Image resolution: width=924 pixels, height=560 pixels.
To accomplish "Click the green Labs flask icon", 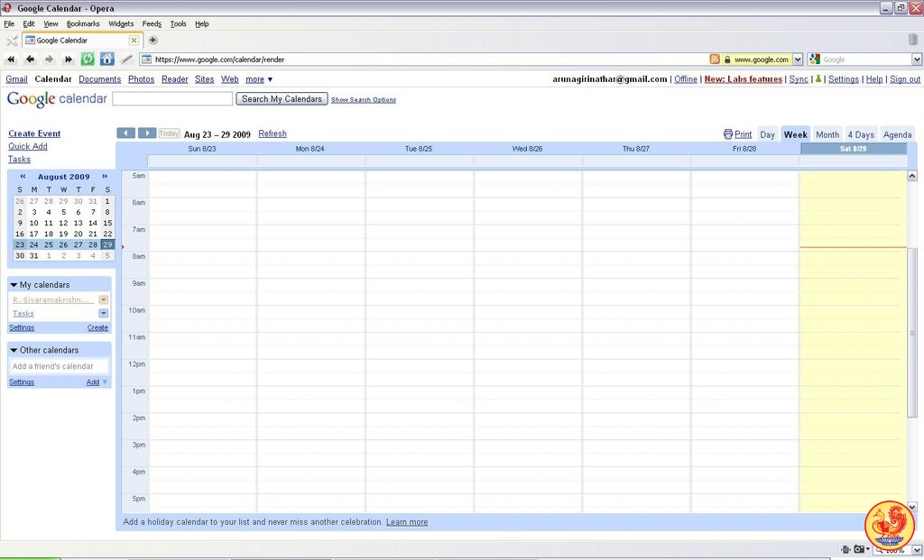I will pyautogui.click(x=818, y=79).
